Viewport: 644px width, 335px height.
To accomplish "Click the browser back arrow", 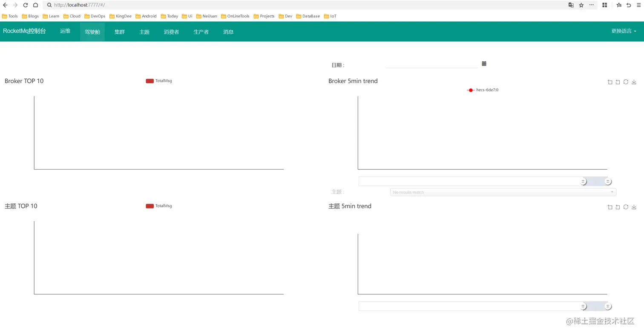I will (x=5, y=5).
